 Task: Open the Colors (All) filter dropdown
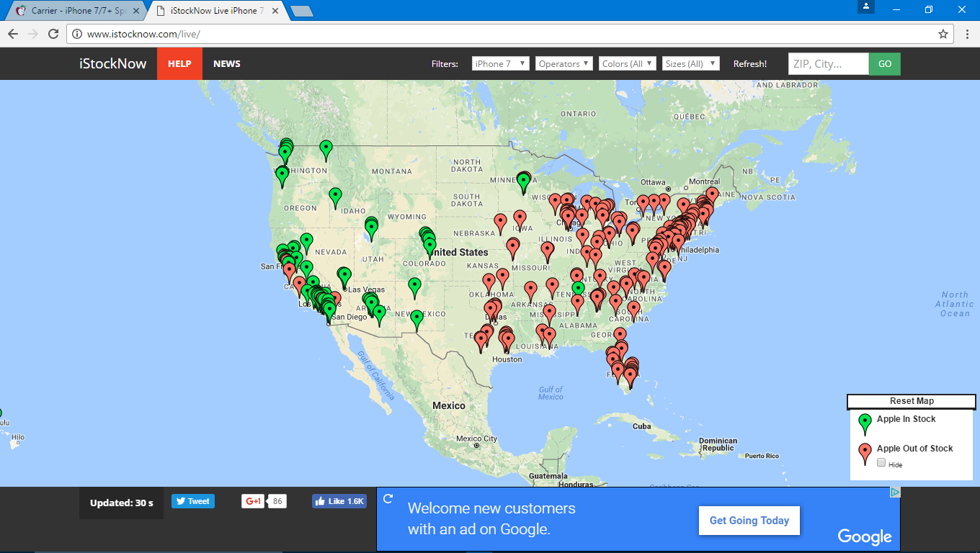coord(628,63)
